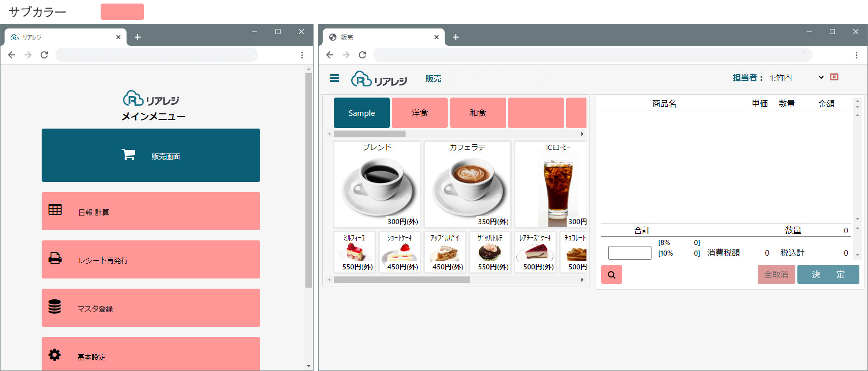Reload the 販売 browser page
The height and width of the screenshot is (371, 868).
coord(362,55)
